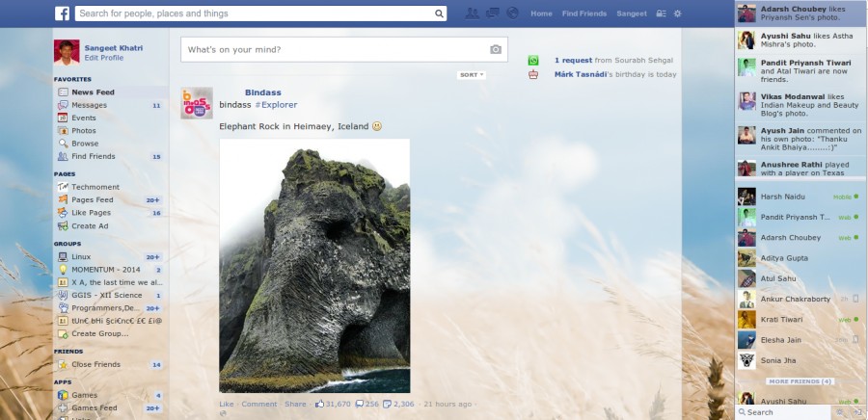
Task: Click Like under Bindass post
Action: (227, 404)
